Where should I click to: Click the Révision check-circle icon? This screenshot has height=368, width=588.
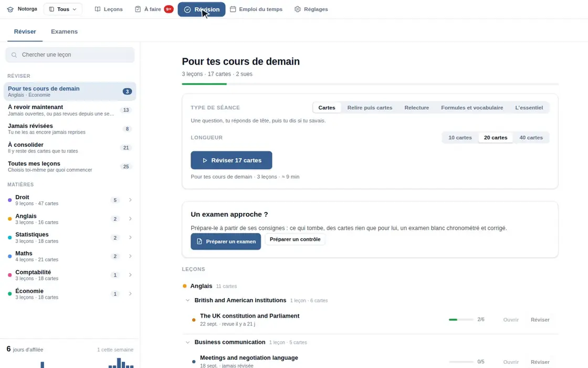187,9
